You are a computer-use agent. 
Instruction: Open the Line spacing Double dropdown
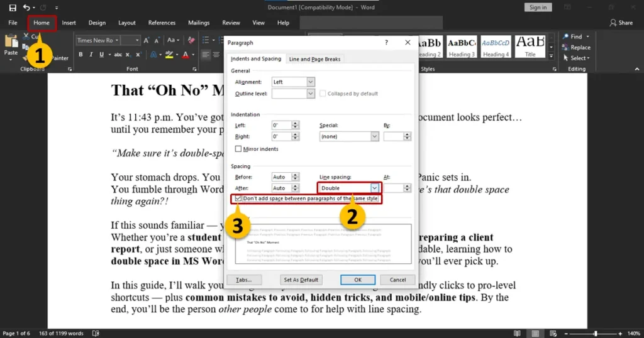(375, 188)
